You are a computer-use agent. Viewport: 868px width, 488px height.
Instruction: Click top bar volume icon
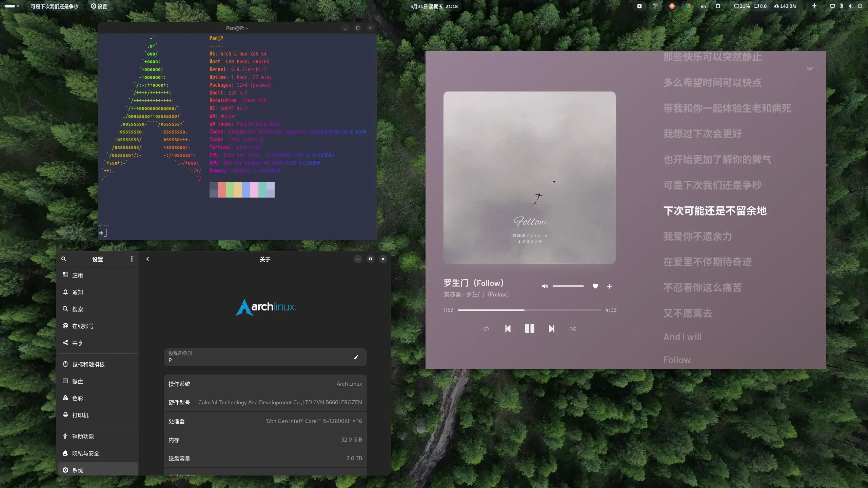click(850, 6)
